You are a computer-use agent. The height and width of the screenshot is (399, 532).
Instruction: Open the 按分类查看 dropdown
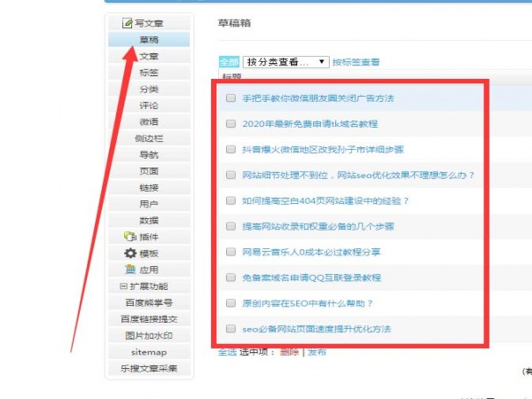tap(286, 62)
